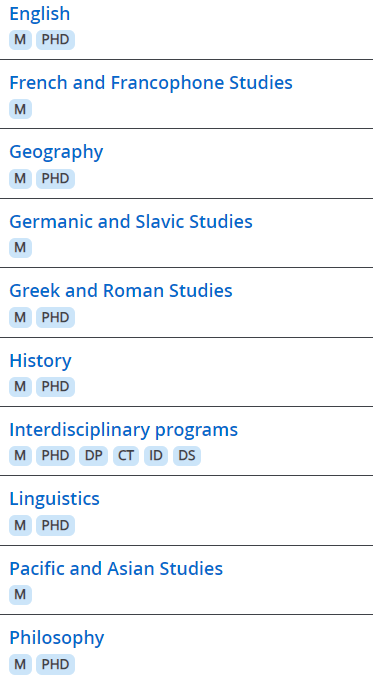Click the CT badge under Interdisciplinary programs
The image size is (373, 683).
(x=126, y=456)
